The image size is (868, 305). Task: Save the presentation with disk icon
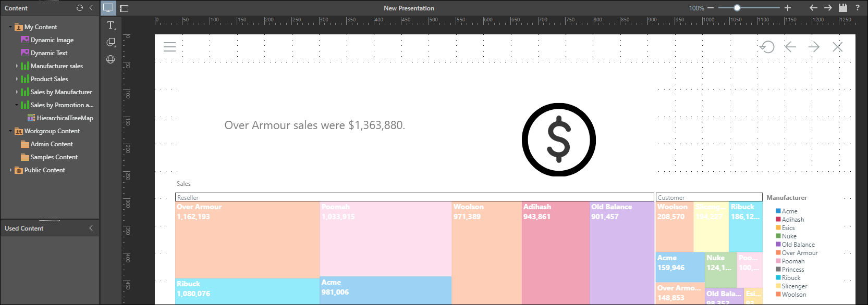tap(843, 8)
